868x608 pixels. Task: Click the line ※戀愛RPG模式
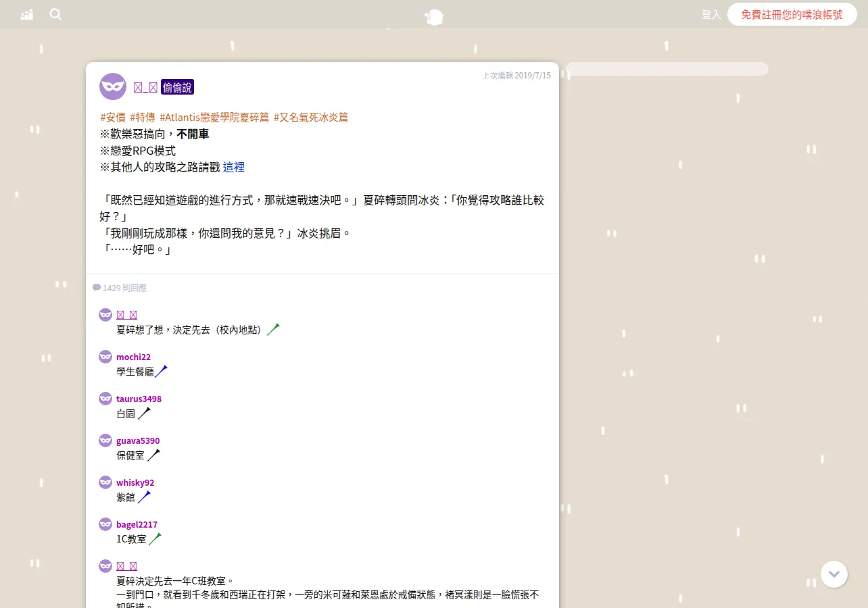point(138,151)
